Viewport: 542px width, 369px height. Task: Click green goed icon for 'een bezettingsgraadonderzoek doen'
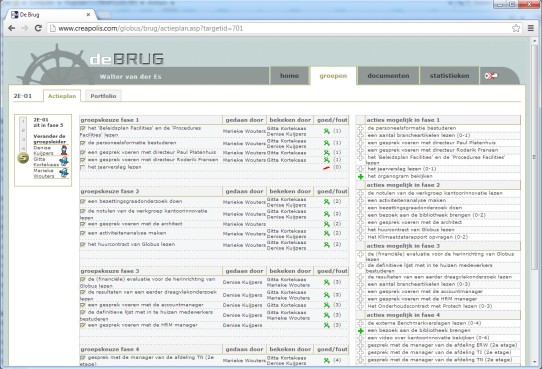click(327, 201)
